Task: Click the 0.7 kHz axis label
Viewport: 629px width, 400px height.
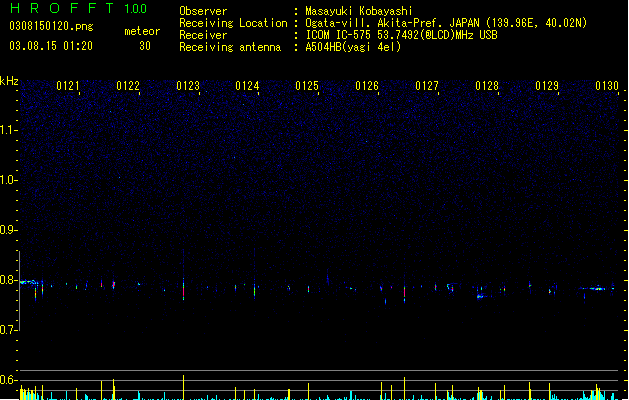Action: (8, 330)
